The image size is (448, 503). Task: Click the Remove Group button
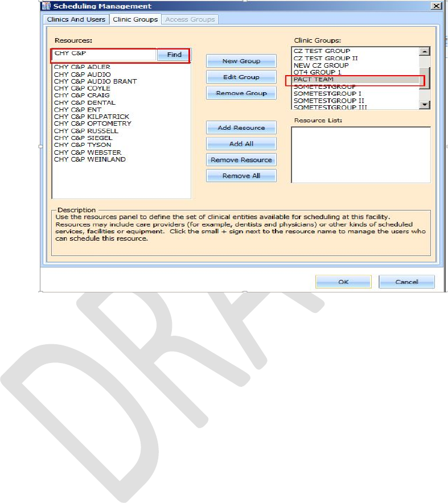pos(241,93)
